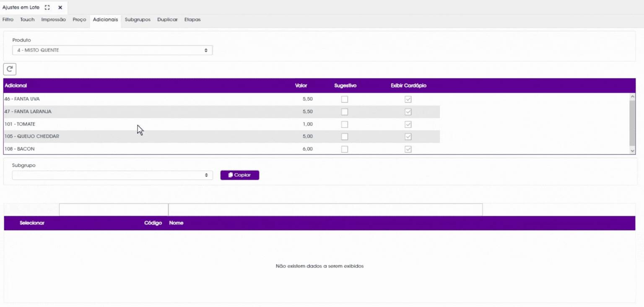Click the Sugestivo column header
The width and height of the screenshot is (644, 307).
pos(345,86)
